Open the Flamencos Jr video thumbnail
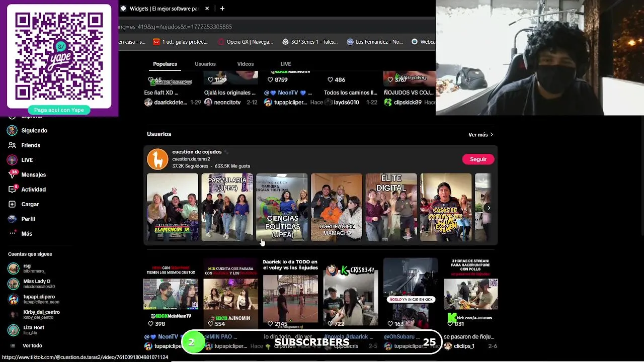644x362 pixels. [173, 208]
